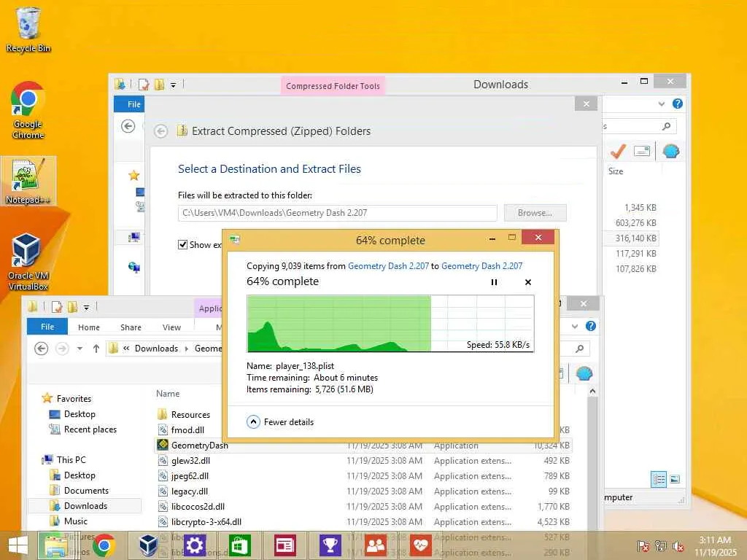Image resolution: width=747 pixels, height=560 pixels.
Task: Expand the breadcrumb arrow after Downloads
Action: click(x=186, y=349)
